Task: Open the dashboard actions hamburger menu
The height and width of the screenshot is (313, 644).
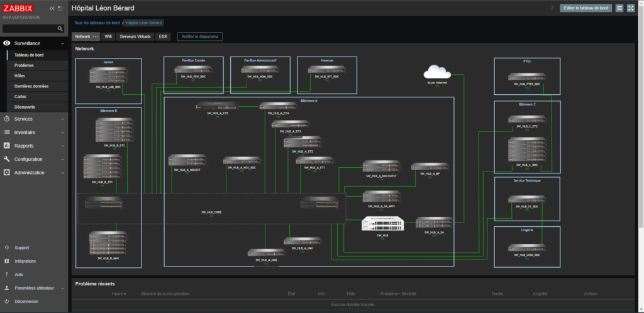Action: coord(619,8)
